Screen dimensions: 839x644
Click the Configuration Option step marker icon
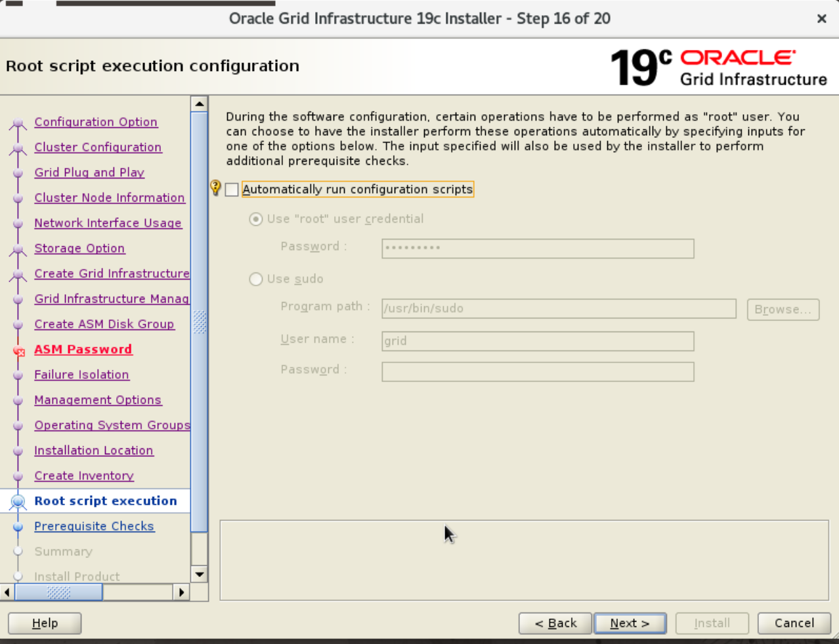(18, 123)
